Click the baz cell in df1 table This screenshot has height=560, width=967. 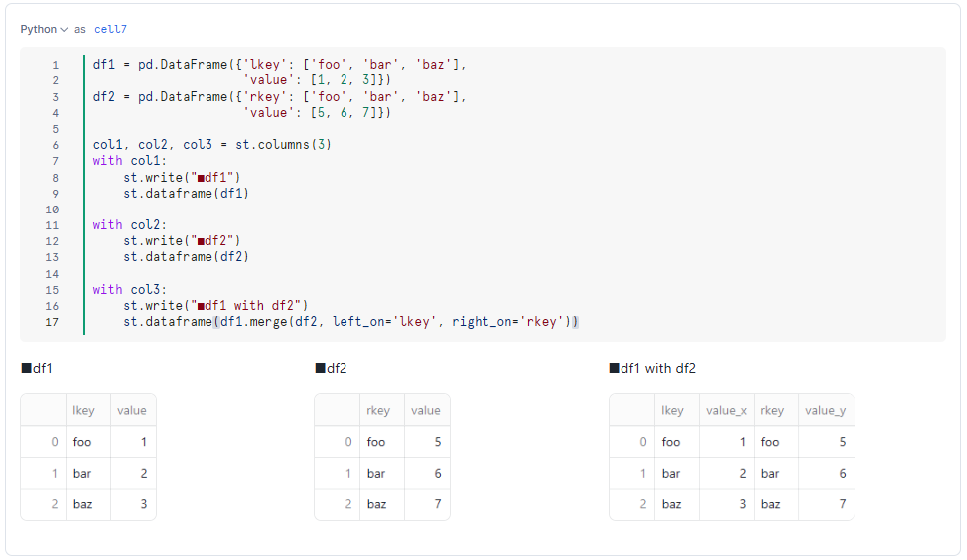tap(88, 504)
